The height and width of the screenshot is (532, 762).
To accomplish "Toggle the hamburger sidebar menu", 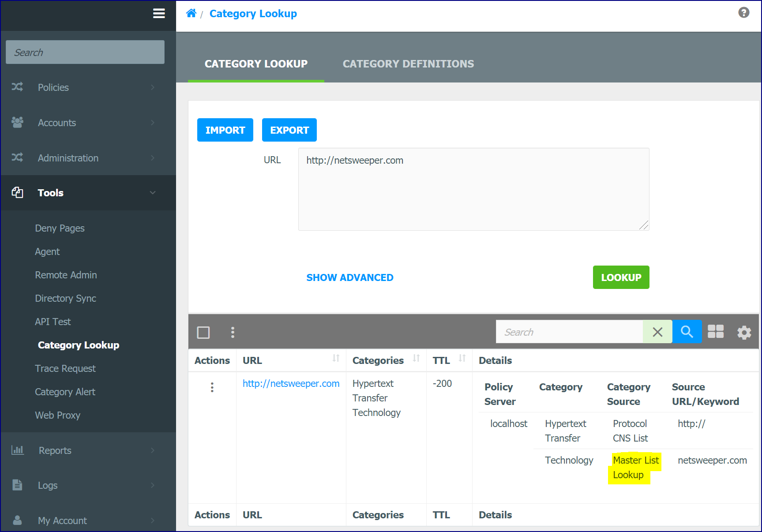I will coord(159,14).
